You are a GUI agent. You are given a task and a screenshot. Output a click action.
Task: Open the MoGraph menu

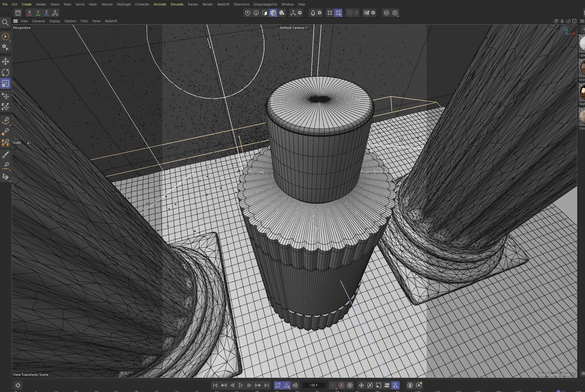[124, 4]
